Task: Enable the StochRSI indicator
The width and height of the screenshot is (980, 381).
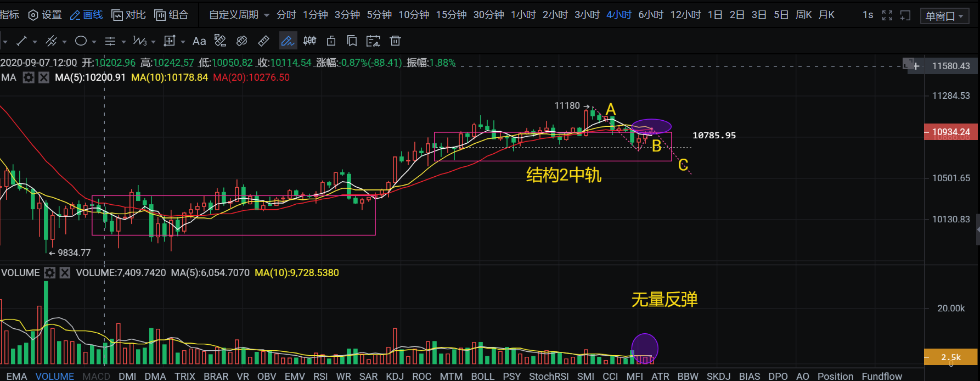Action: [x=549, y=376]
